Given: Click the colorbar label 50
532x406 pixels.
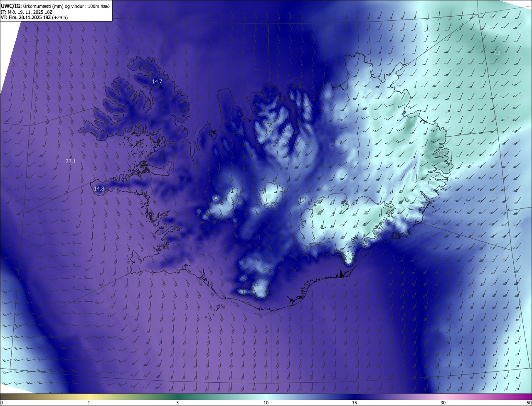Looking at the screenshot, I should [529, 403].
